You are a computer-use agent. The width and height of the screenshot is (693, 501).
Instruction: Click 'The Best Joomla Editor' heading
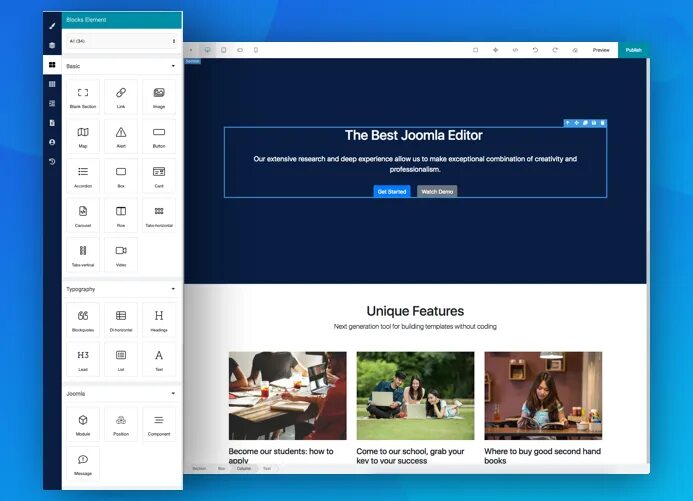coord(414,135)
